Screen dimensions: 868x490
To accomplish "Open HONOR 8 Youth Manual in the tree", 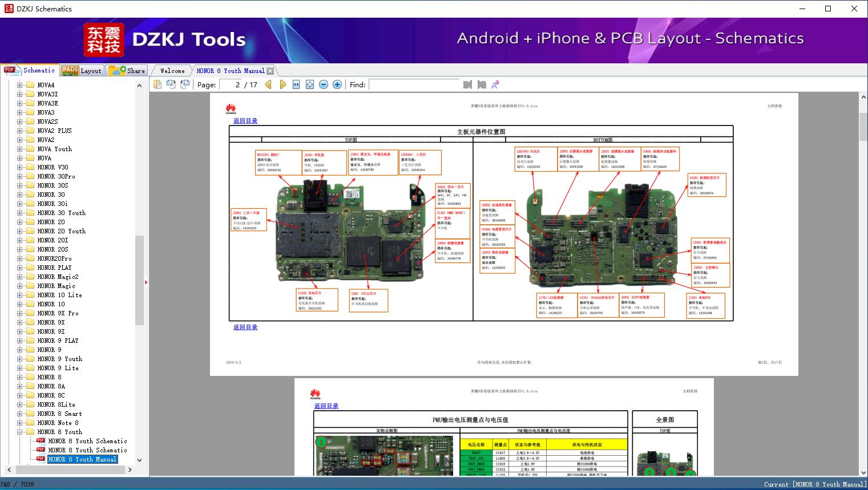I will 83,459.
